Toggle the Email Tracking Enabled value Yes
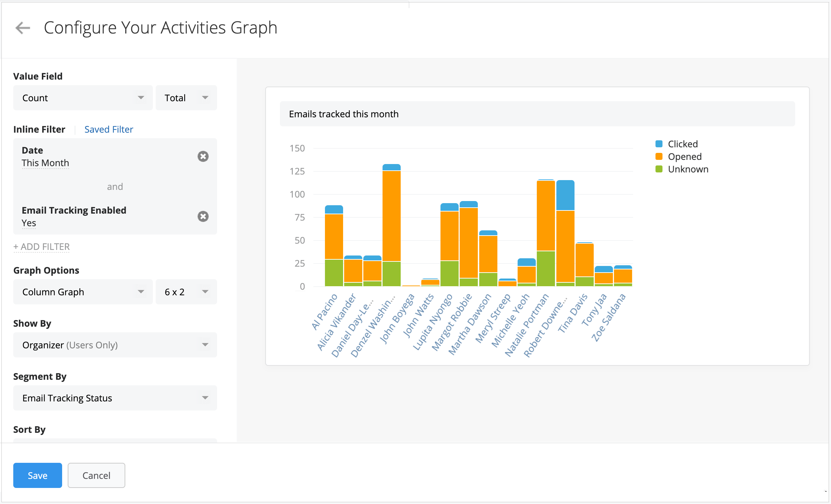The image size is (831, 504). (29, 223)
